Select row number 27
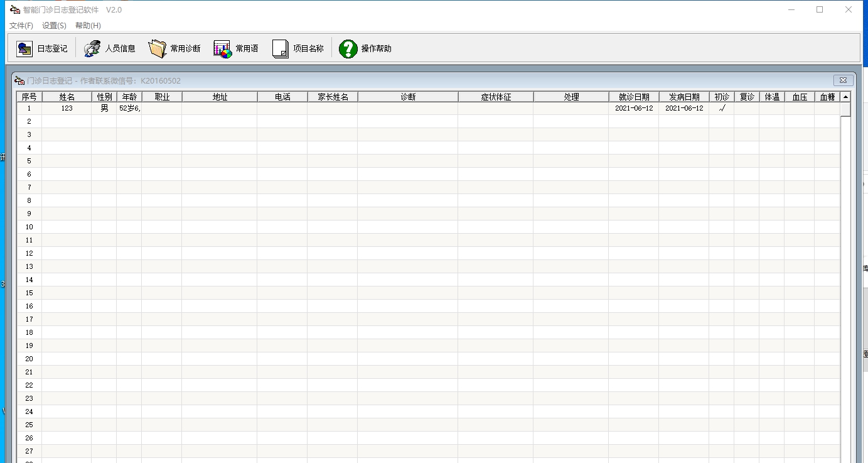This screenshot has height=463, width=868. pos(29,451)
